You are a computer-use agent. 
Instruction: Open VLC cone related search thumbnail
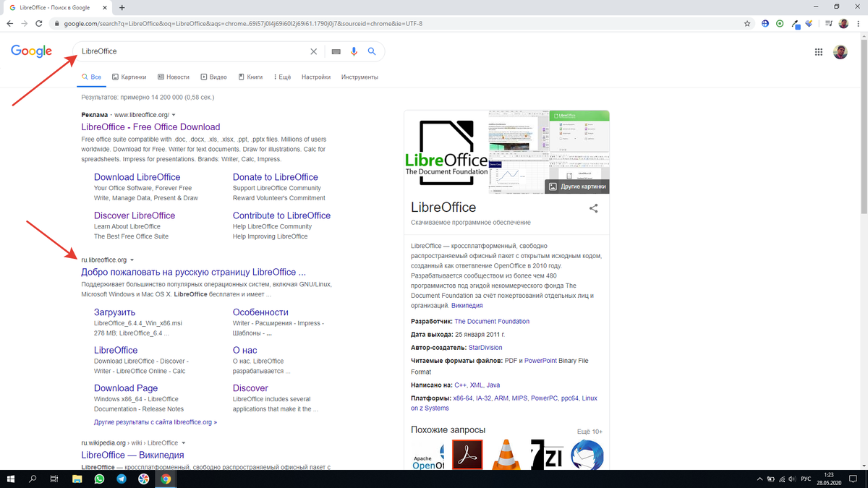click(x=506, y=455)
